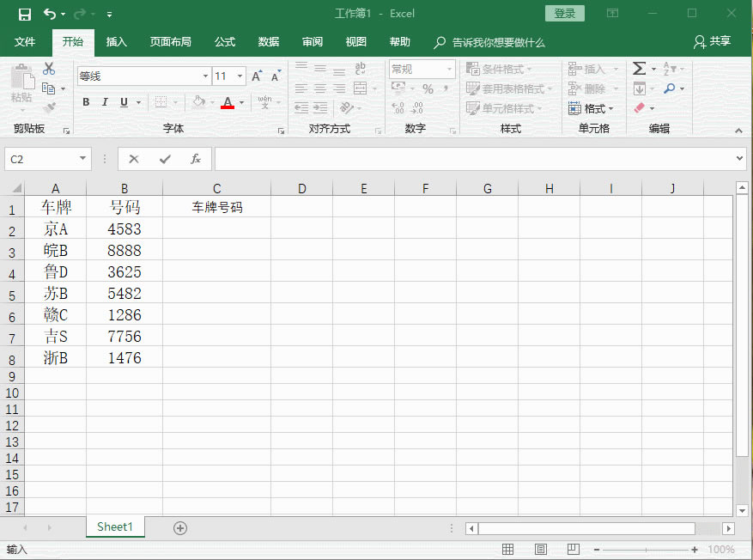Viewport: 753px width, 560px height.
Task: Click the 共享 share button
Action: (x=713, y=42)
